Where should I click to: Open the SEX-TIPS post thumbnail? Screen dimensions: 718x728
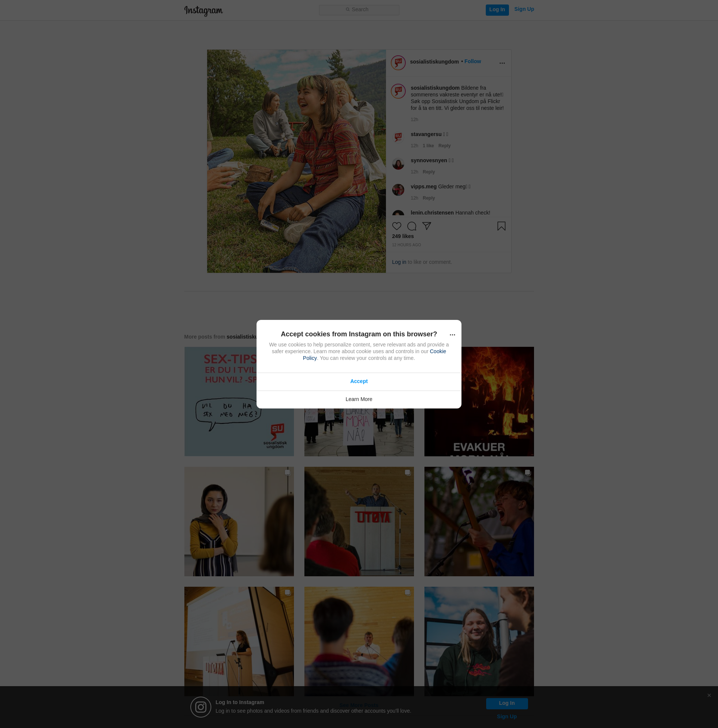click(239, 401)
